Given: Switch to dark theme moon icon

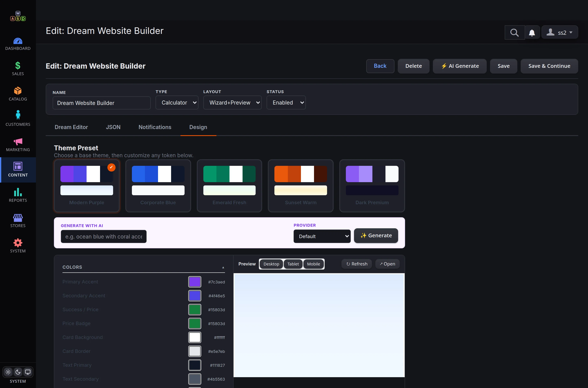Looking at the screenshot, I should click(18, 372).
